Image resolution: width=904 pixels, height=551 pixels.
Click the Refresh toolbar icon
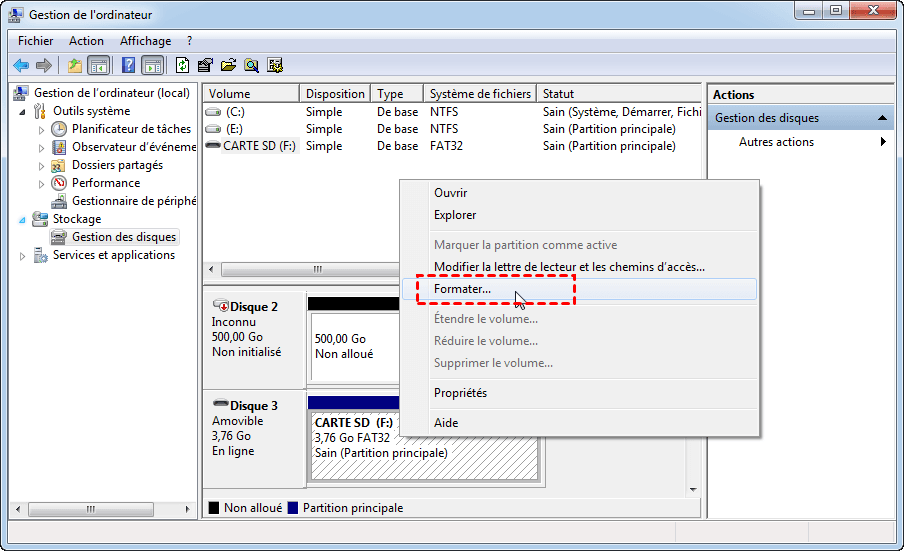pos(182,66)
